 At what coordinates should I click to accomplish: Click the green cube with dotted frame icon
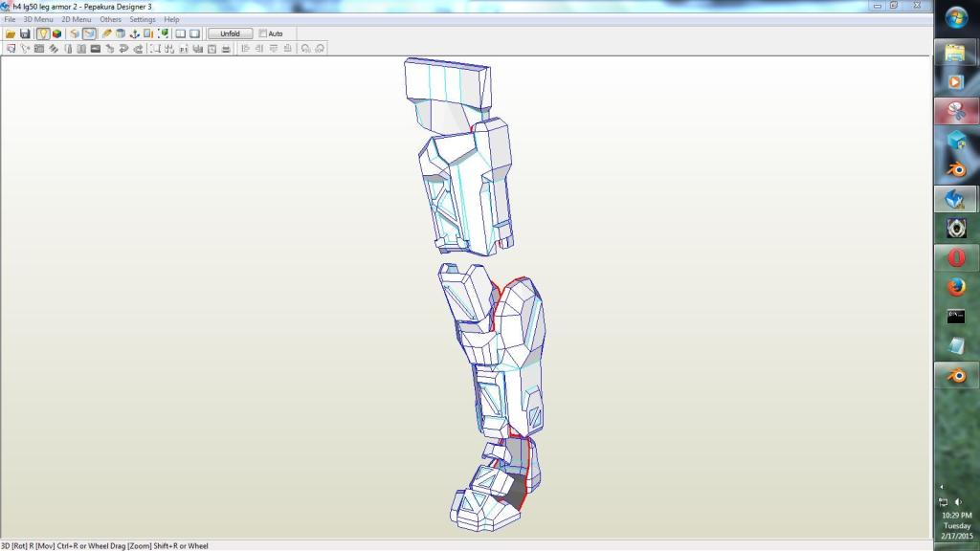163,33
